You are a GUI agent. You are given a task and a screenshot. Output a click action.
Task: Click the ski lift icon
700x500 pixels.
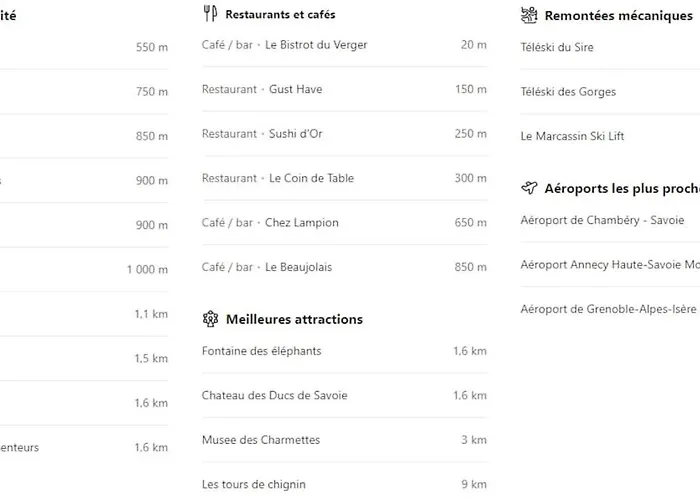click(x=529, y=15)
